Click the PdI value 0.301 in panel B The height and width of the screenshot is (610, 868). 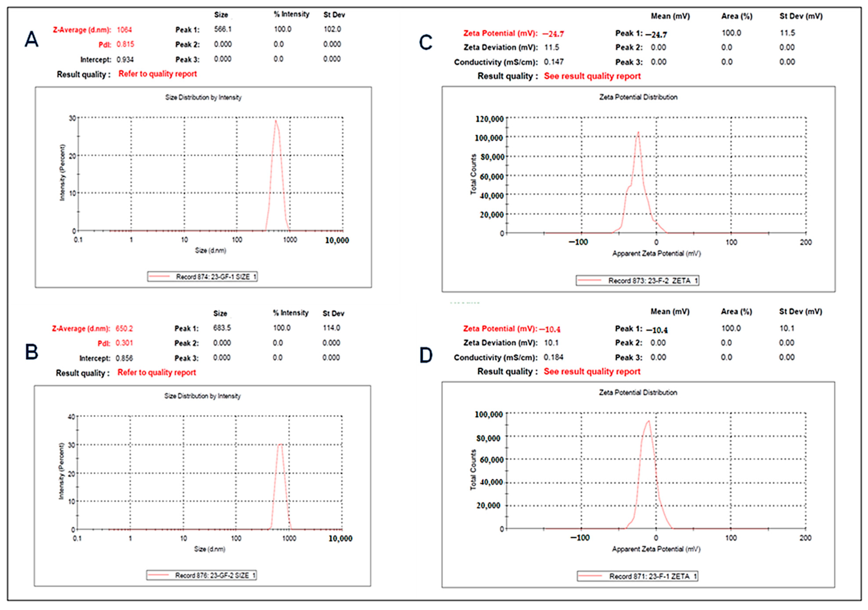coord(124,343)
